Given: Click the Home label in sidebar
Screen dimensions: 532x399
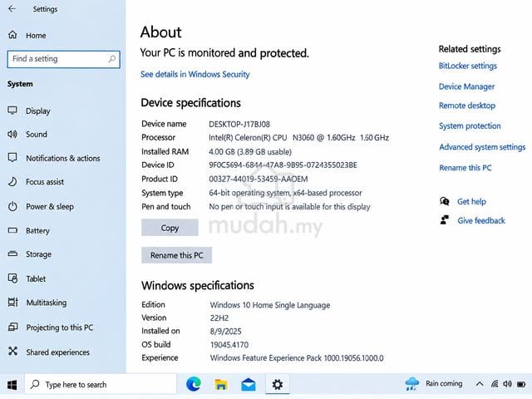Looking at the screenshot, I should point(36,35).
